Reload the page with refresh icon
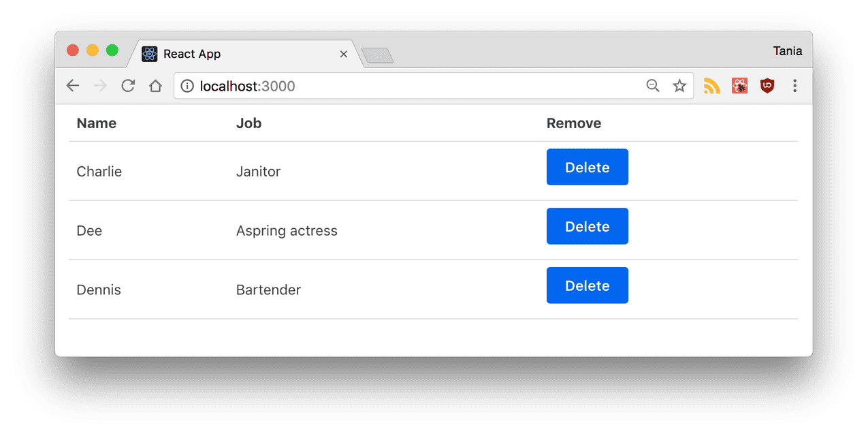This screenshot has height=436, width=868. click(127, 86)
